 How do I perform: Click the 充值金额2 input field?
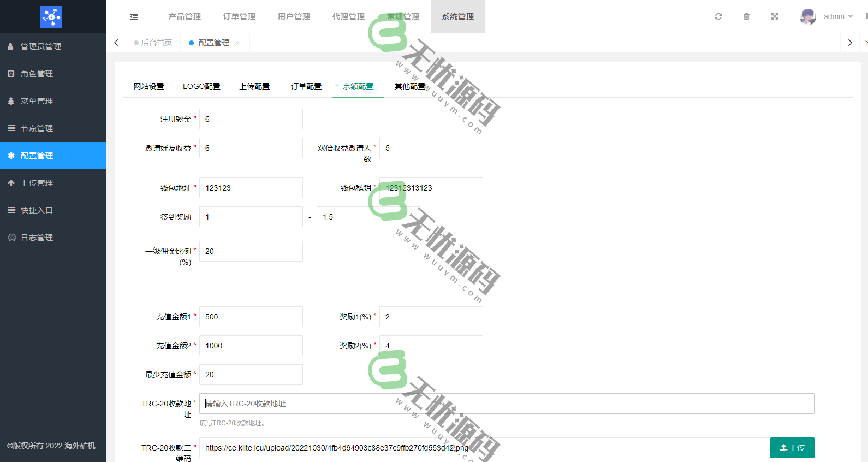(x=251, y=346)
